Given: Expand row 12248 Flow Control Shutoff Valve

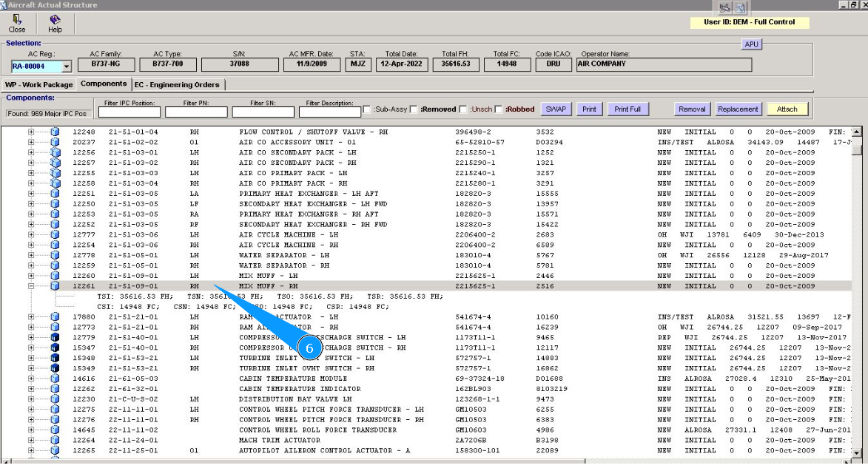Looking at the screenshot, I should point(31,132).
